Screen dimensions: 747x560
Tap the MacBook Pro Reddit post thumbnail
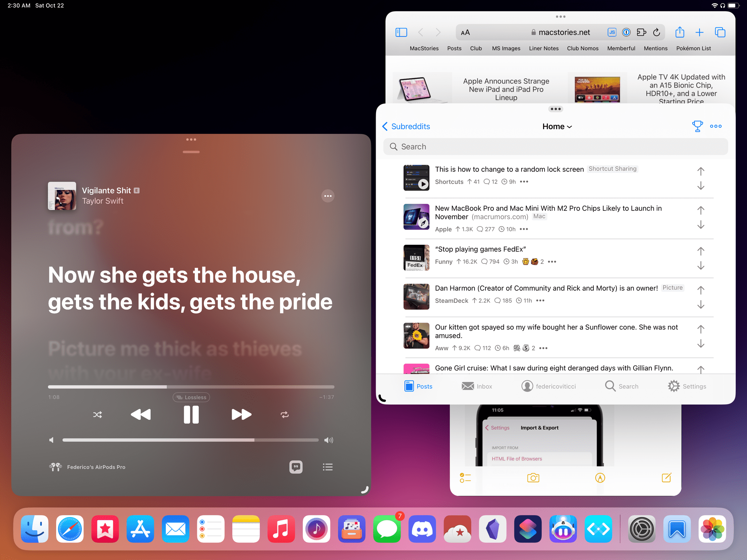tap(417, 218)
